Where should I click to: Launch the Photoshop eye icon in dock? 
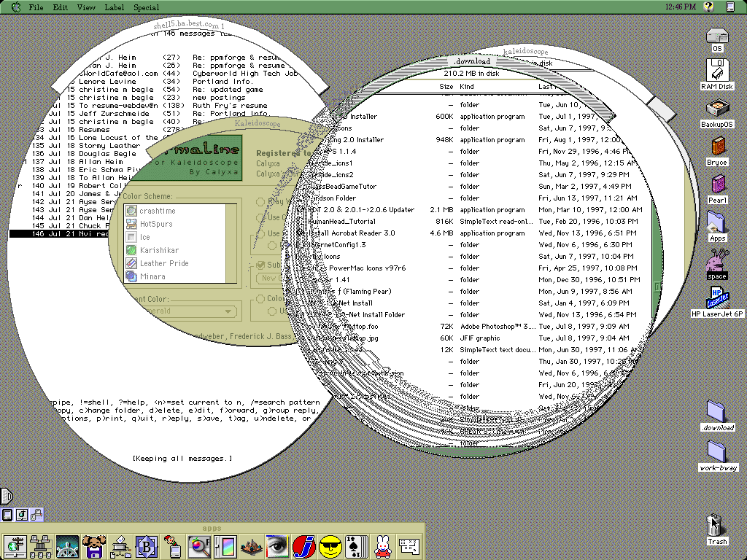278,546
